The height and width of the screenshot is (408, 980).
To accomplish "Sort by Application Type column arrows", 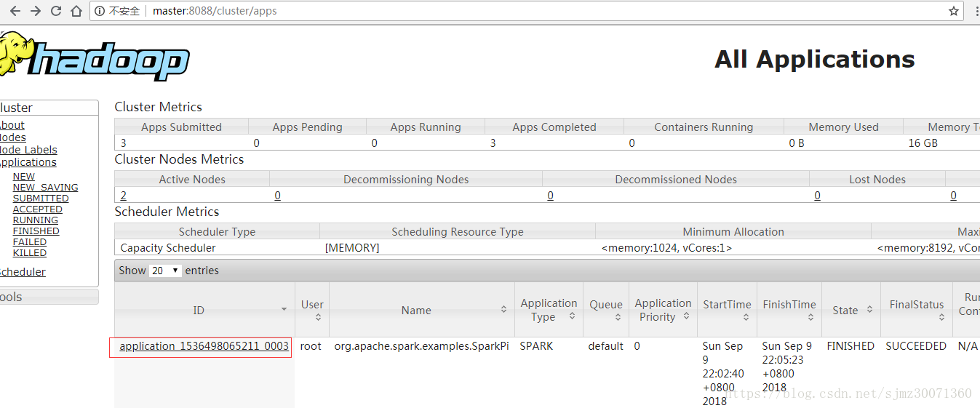I will [x=572, y=316].
